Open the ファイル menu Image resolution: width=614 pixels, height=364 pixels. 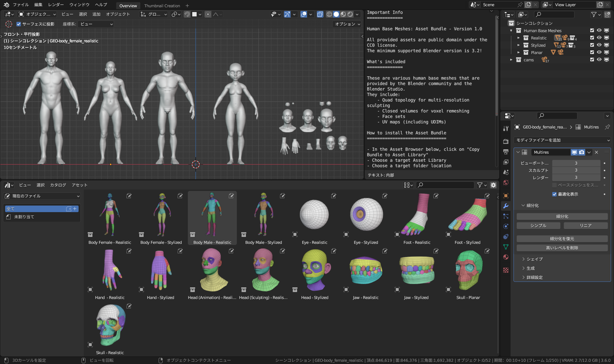20,5
